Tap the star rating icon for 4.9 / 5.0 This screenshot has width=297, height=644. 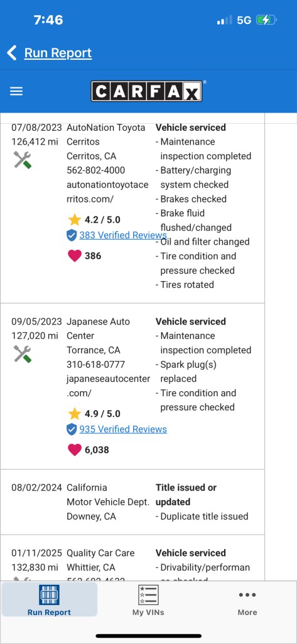[74, 414]
